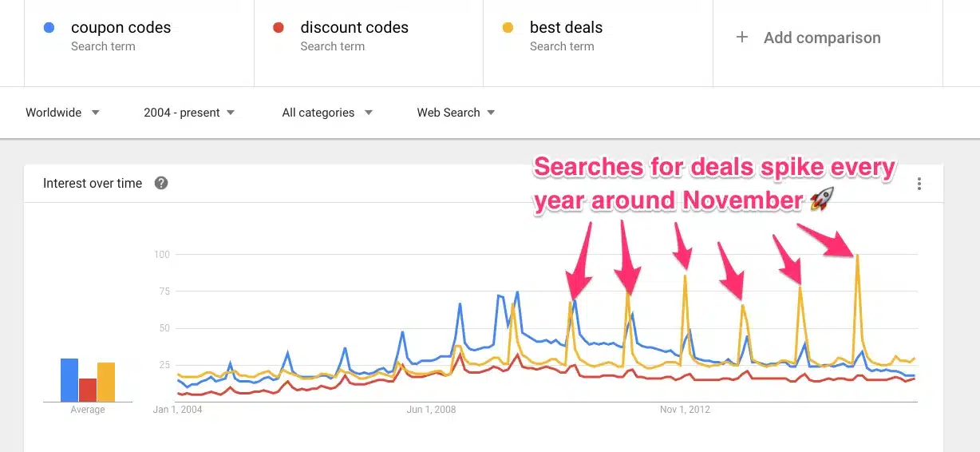Click the yellow average bar
The height and width of the screenshot is (452, 980).
[x=106, y=383]
